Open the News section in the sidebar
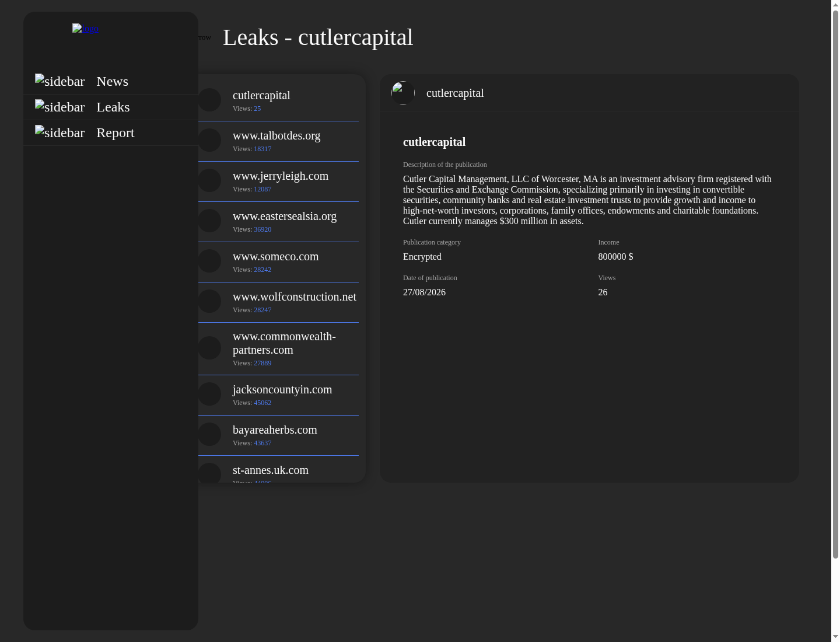The width and height of the screenshot is (840, 642). pos(111,81)
